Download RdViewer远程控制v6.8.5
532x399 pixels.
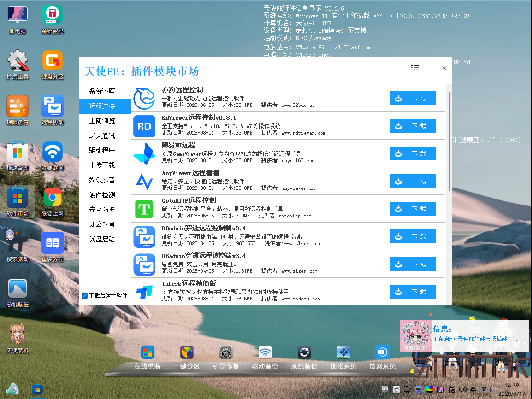(x=413, y=126)
